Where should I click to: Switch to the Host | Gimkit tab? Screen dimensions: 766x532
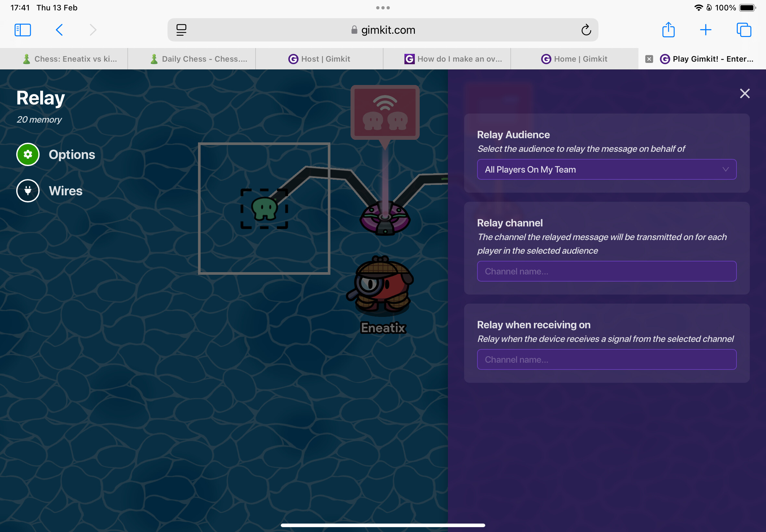tap(319, 59)
